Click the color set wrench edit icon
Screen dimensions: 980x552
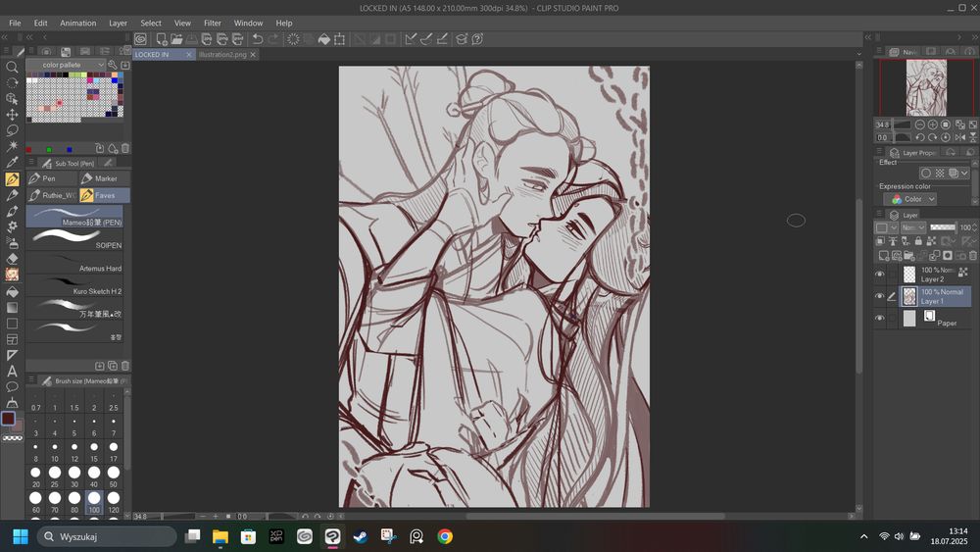pyautogui.click(x=113, y=65)
